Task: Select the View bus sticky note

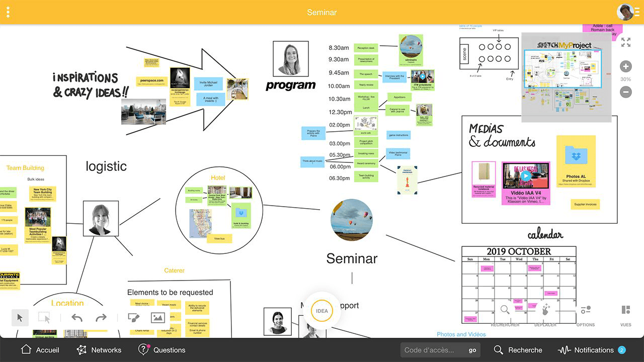Action: [219, 239]
